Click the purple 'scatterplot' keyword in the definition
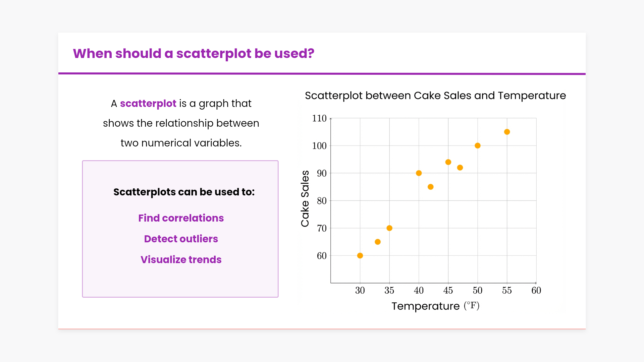644x362 pixels. 148,104
